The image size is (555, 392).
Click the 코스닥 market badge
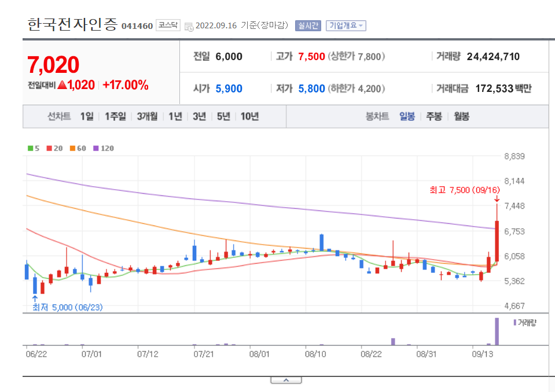pos(168,25)
